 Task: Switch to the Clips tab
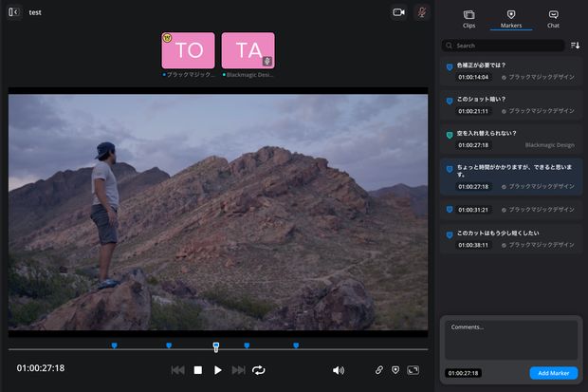pyautogui.click(x=469, y=18)
